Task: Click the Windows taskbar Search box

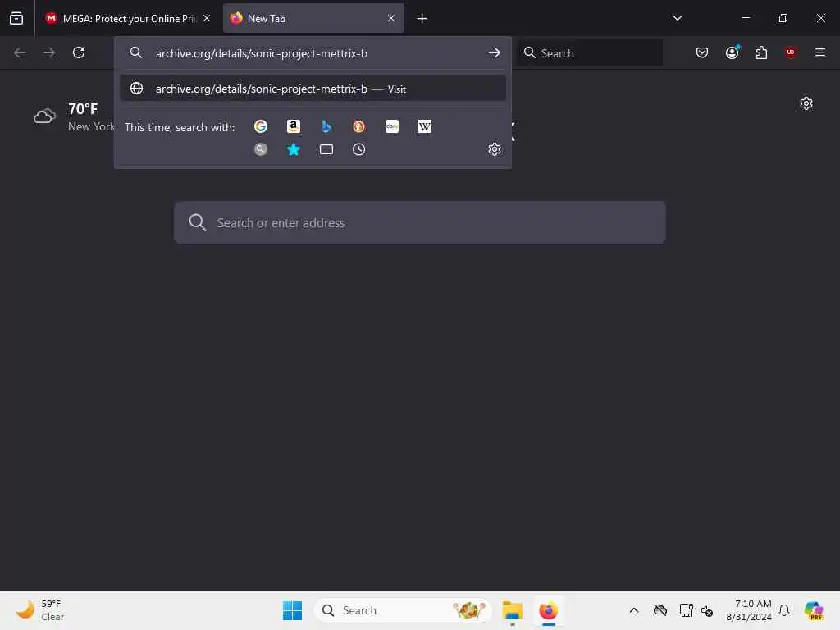Action: coord(403,610)
